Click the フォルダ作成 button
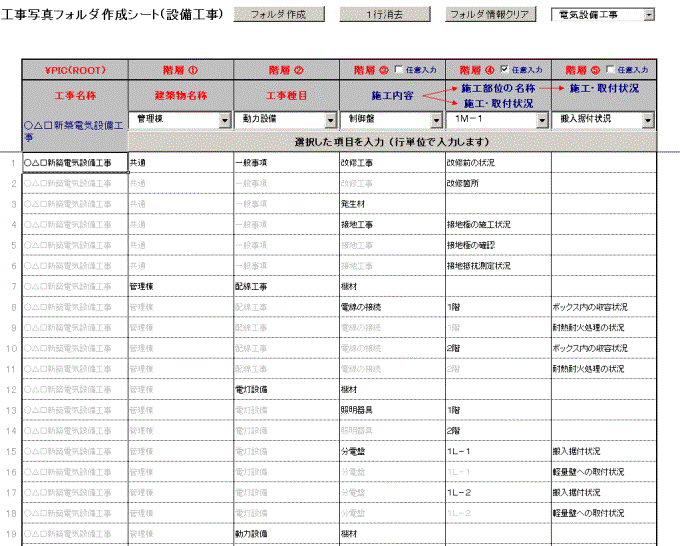Viewport: 680px width, 546px height. tap(279, 14)
